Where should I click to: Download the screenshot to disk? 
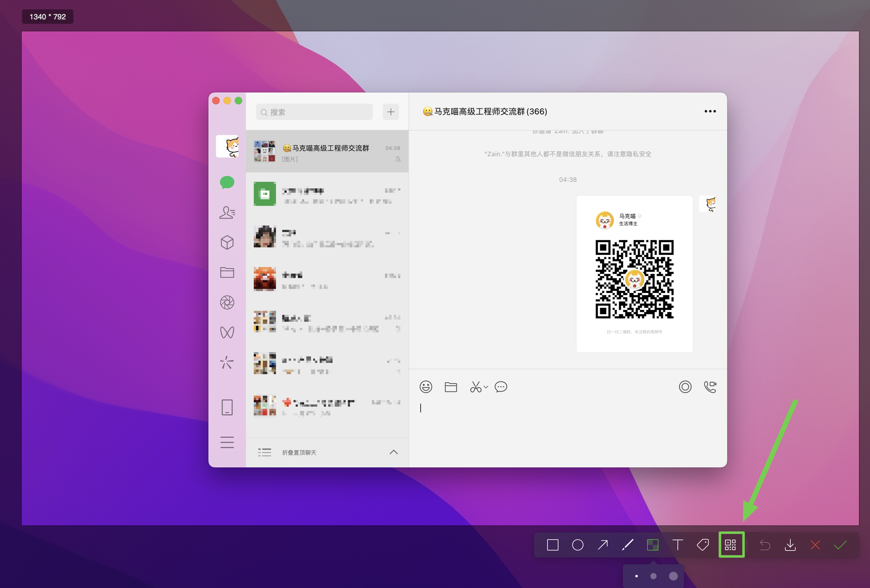[x=790, y=545]
